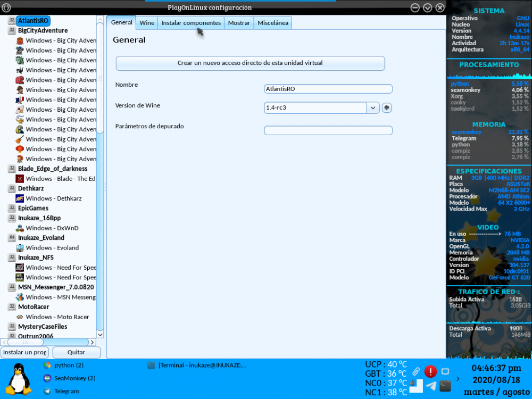Open the Instalar componentes tab

(191, 23)
